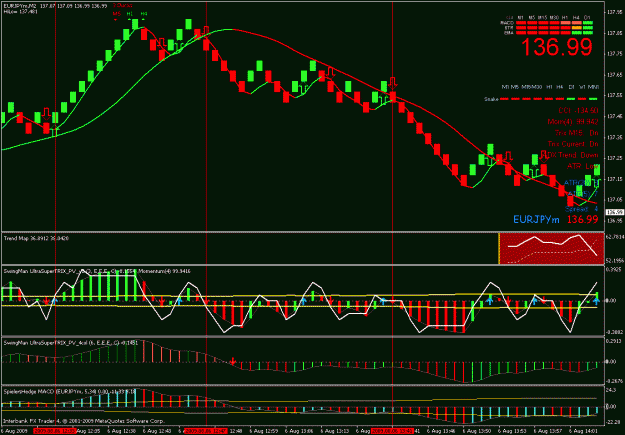Click the red M5 ducks signal marker

116,15
